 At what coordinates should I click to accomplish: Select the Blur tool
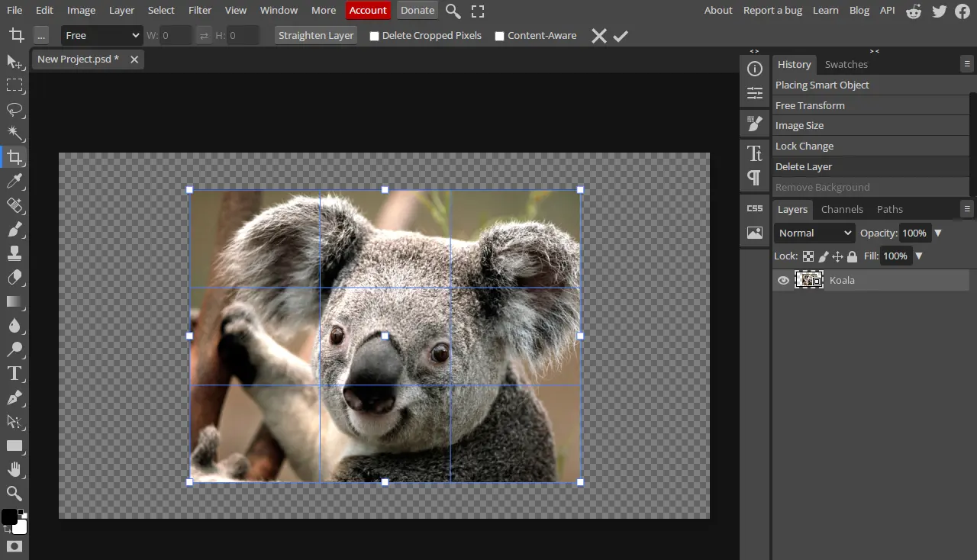(x=15, y=325)
